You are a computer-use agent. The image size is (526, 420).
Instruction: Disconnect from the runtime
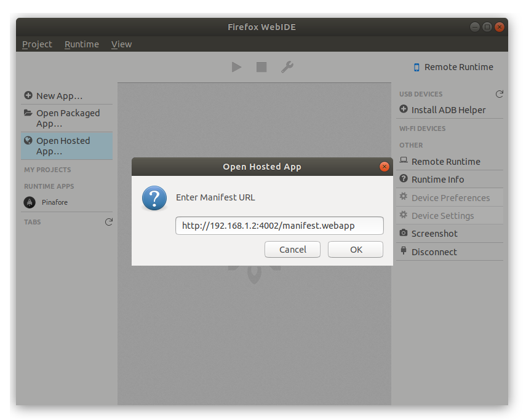coord(434,252)
